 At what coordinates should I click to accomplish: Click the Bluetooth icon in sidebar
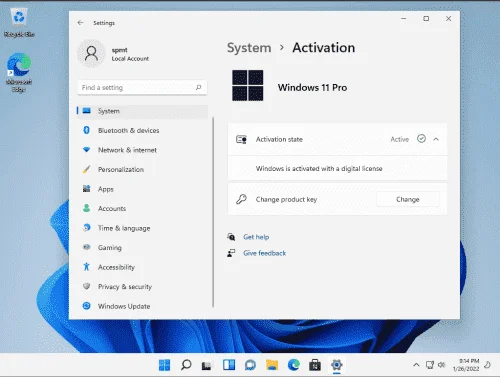click(x=86, y=130)
